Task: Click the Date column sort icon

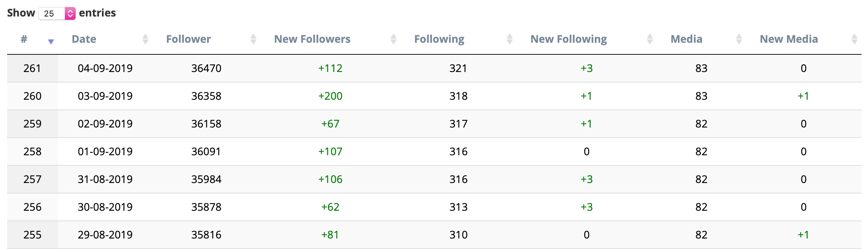Action: tap(145, 39)
